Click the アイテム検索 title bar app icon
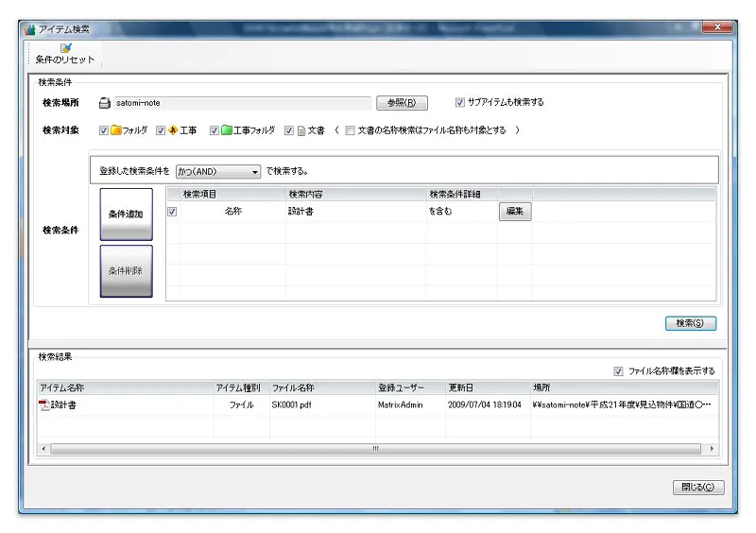 click(x=29, y=28)
